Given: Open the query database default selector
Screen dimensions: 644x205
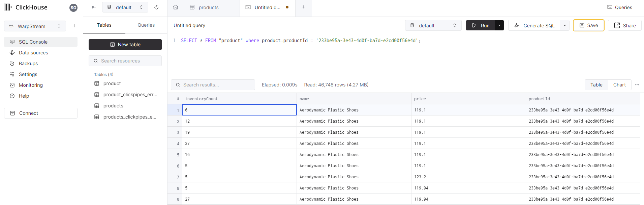Looking at the screenshot, I should coord(433,25).
